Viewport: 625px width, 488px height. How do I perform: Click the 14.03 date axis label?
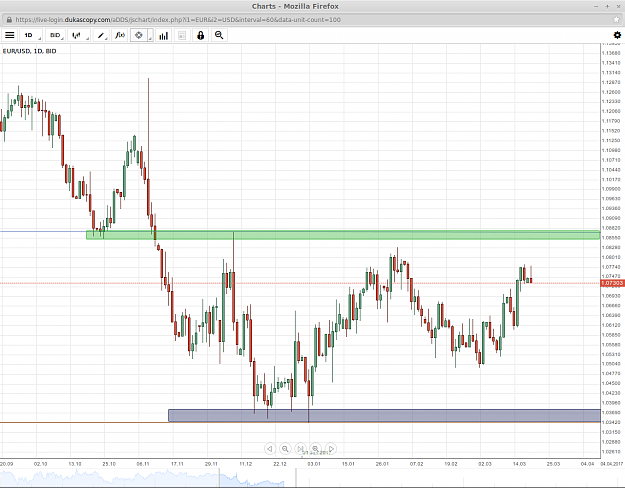pos(519,464)
